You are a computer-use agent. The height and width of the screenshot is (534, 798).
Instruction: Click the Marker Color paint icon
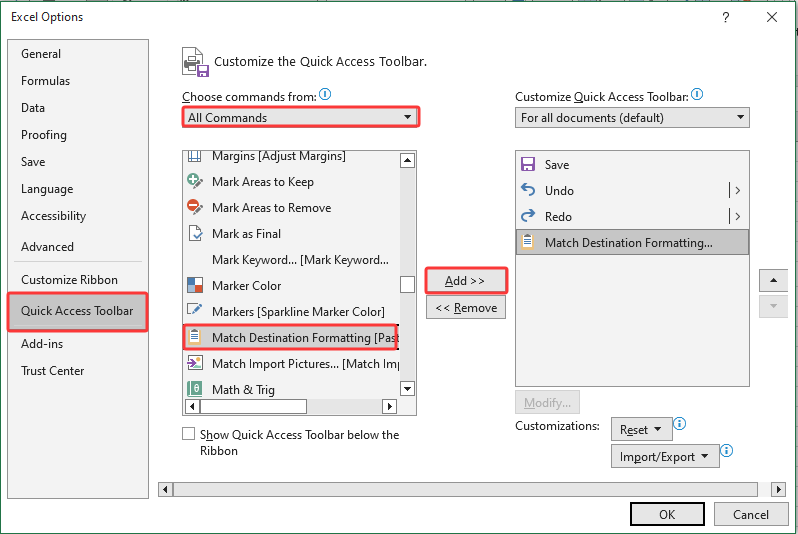click(195, 286)
